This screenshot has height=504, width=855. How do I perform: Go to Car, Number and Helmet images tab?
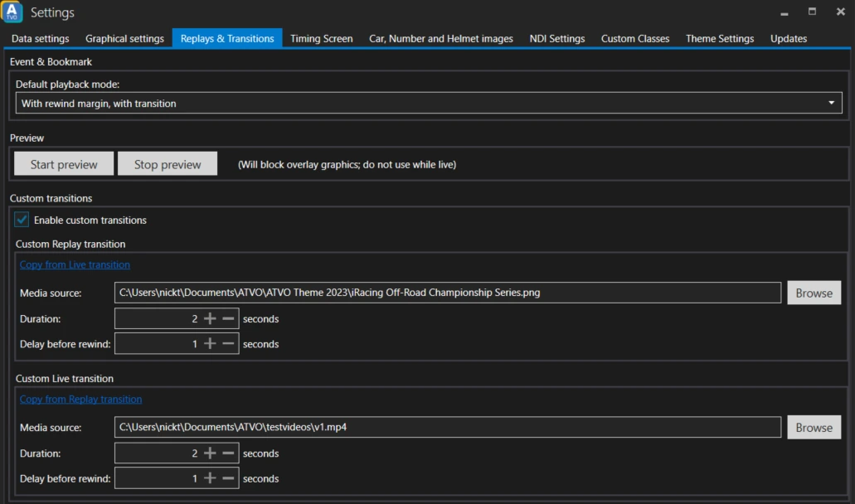(x=441, y=39)
